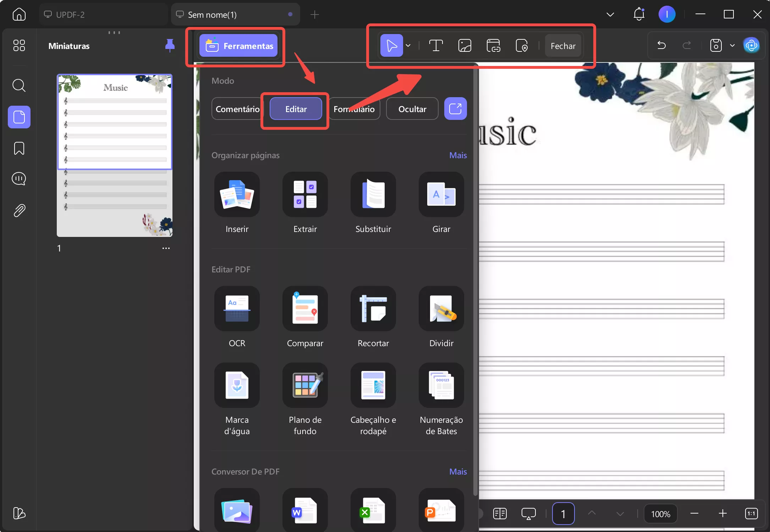Open the Ferramentas menu

pos(238,46)
